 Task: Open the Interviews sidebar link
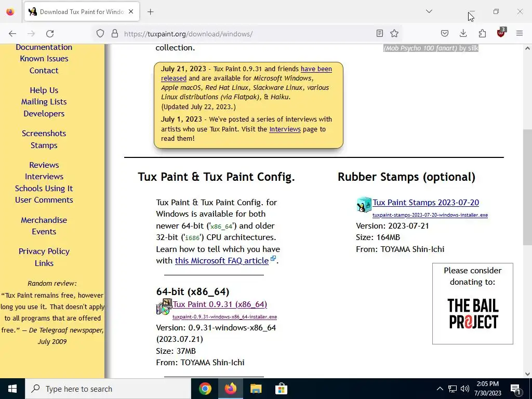click(x=44, y=177)
